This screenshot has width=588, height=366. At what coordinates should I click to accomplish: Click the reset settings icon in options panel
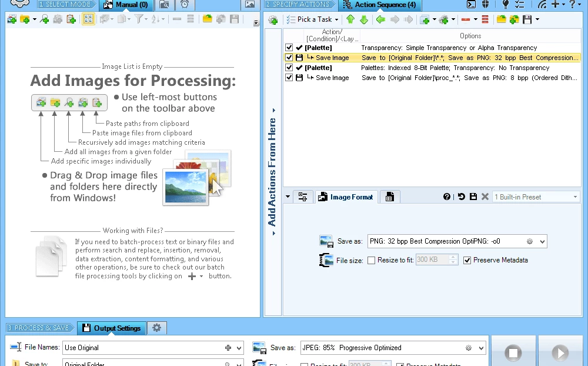pyautogui.click(x=461, y=197)
